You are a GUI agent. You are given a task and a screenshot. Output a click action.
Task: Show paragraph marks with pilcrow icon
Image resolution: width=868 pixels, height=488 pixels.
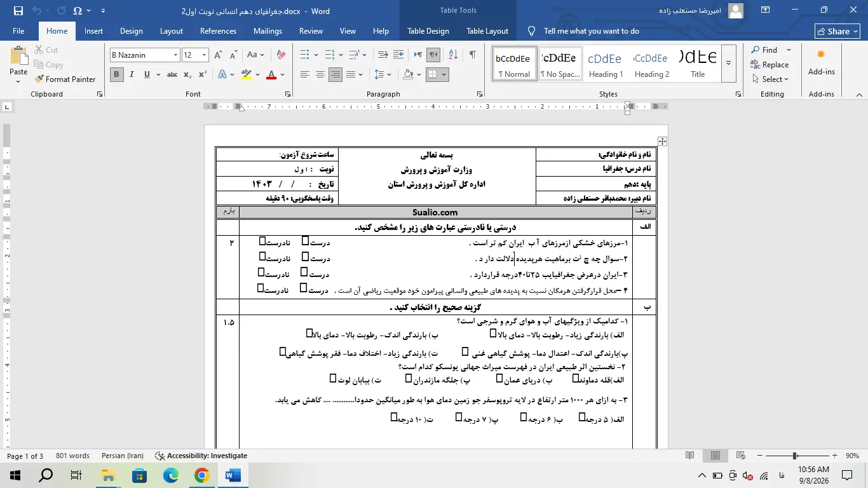472,55
